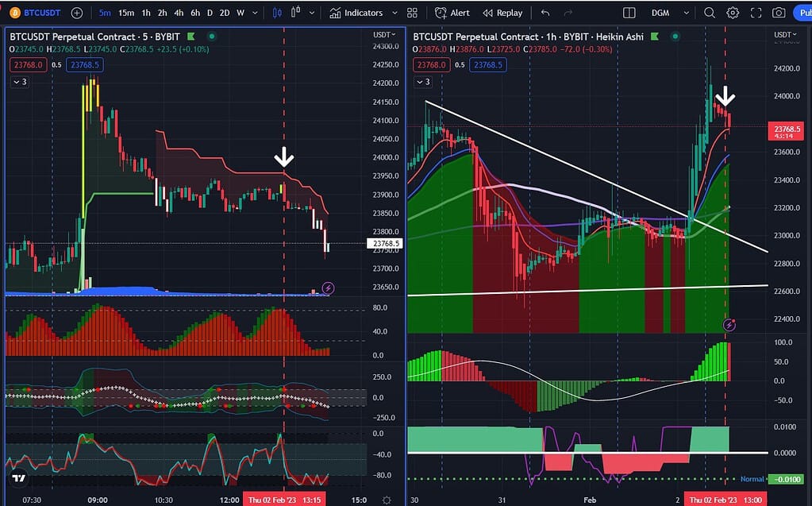This screenshot has width=812, height=506.
Task: Click the purple lightning icon on right chart
Action: point(729,325)
